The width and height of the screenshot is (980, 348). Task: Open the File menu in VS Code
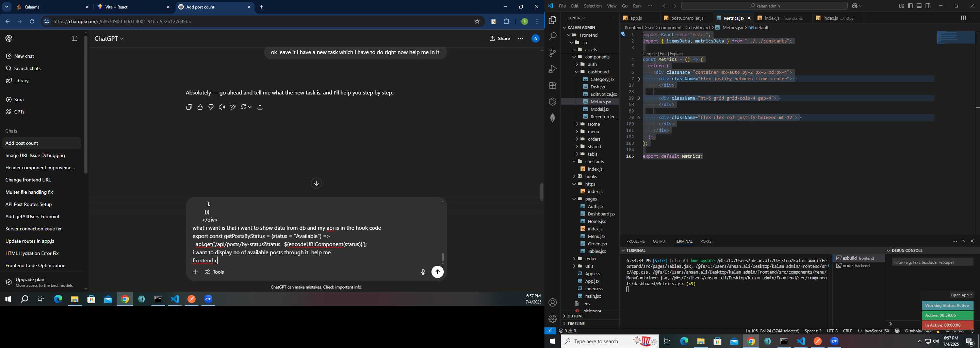[x=562, y=6]
